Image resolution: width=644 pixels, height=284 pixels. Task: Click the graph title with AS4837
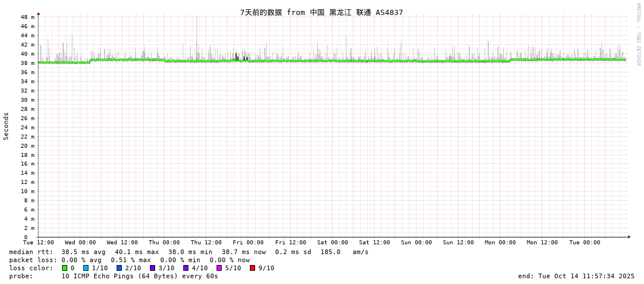pyautogui.click(x=321, y=13)
